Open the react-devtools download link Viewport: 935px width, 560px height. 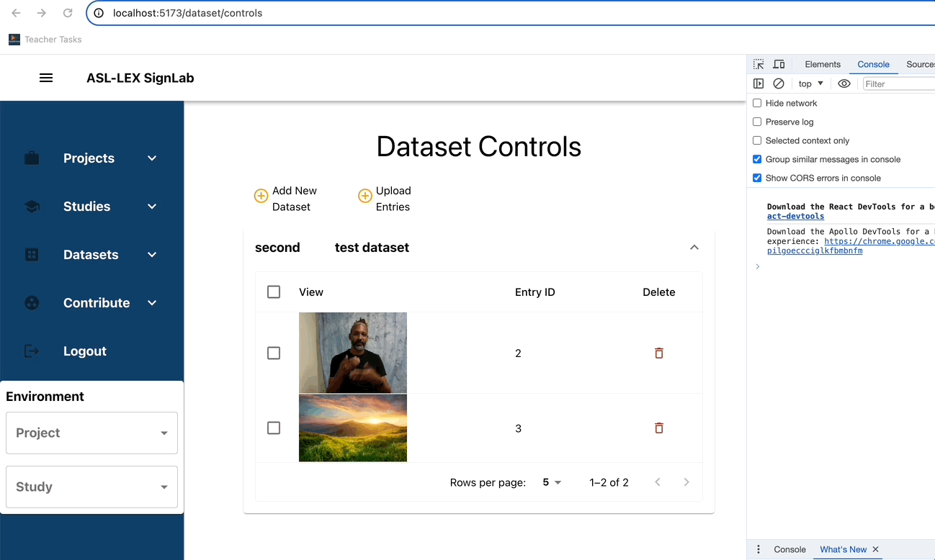[795, 216]
